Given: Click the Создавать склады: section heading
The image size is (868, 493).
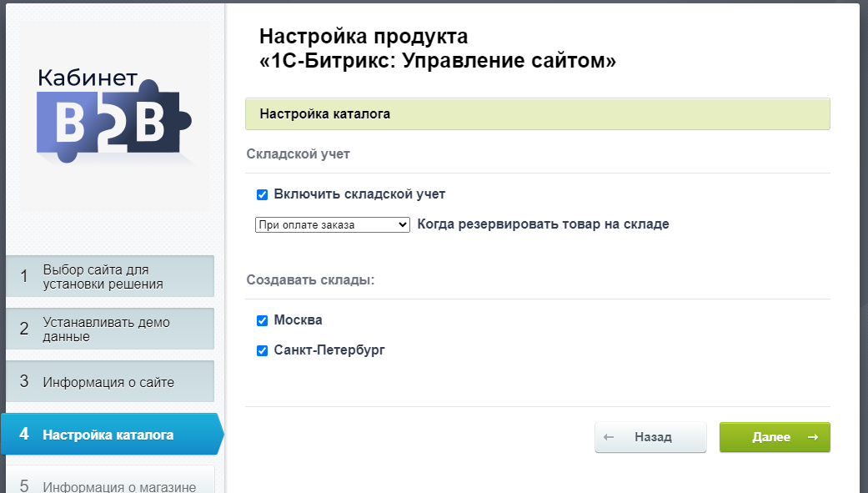Looking at the screenshot, I should [x=310, y=280].
